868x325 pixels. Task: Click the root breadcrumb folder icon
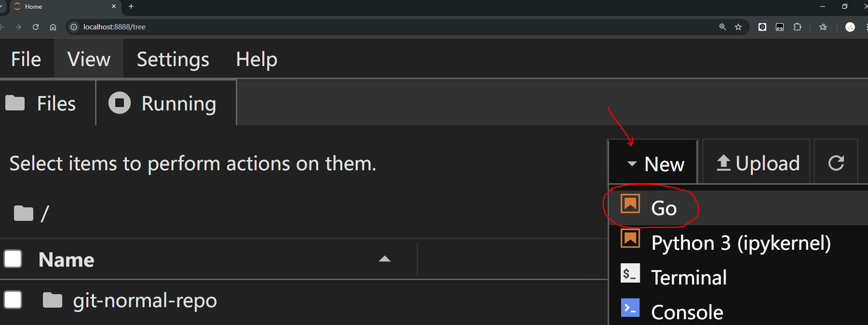coord(23,213)
